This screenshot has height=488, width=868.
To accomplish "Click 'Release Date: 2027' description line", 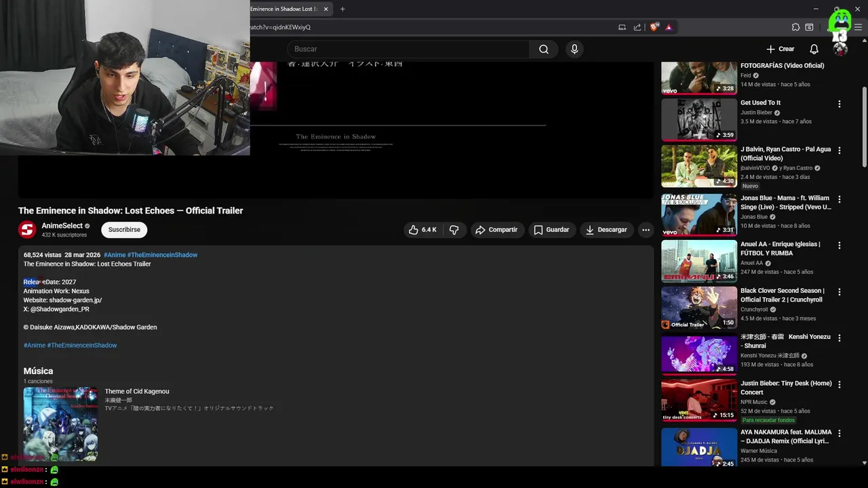I will tap(50, 282).
